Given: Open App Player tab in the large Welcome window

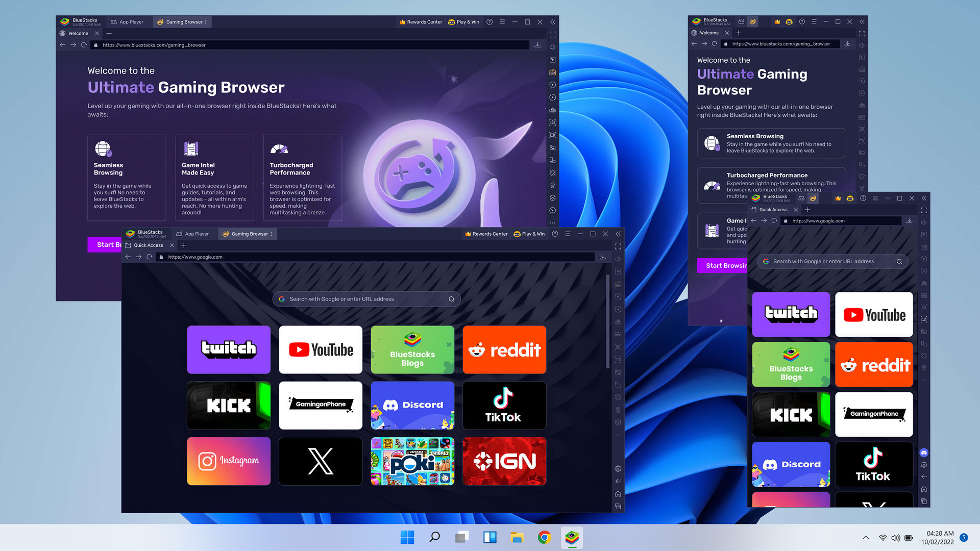Looking at the screenshot, I should point(127,22).
